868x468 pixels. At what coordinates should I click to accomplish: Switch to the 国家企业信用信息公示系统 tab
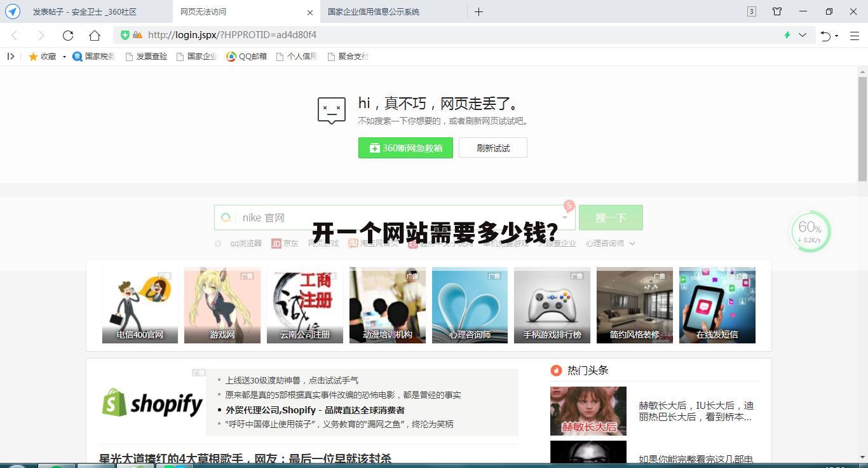pyautogui.click(x=374, y=11)
